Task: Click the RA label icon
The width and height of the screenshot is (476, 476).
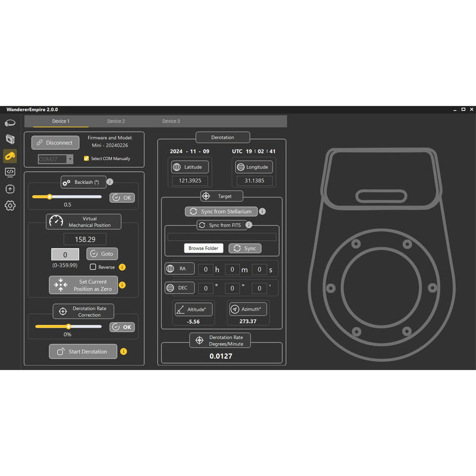Action: pyautogui.click(x=180, y=268)
